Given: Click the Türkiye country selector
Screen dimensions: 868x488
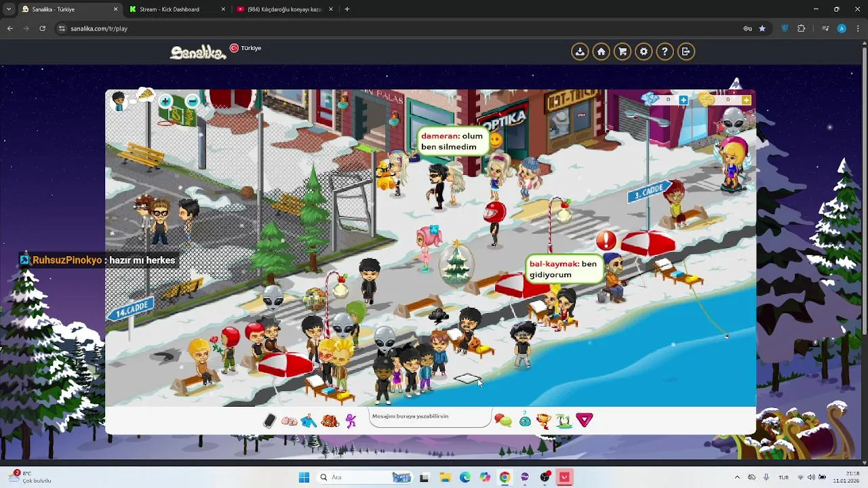Looking at the screenshot, I should pyautogui.click(x=245, y=48).
